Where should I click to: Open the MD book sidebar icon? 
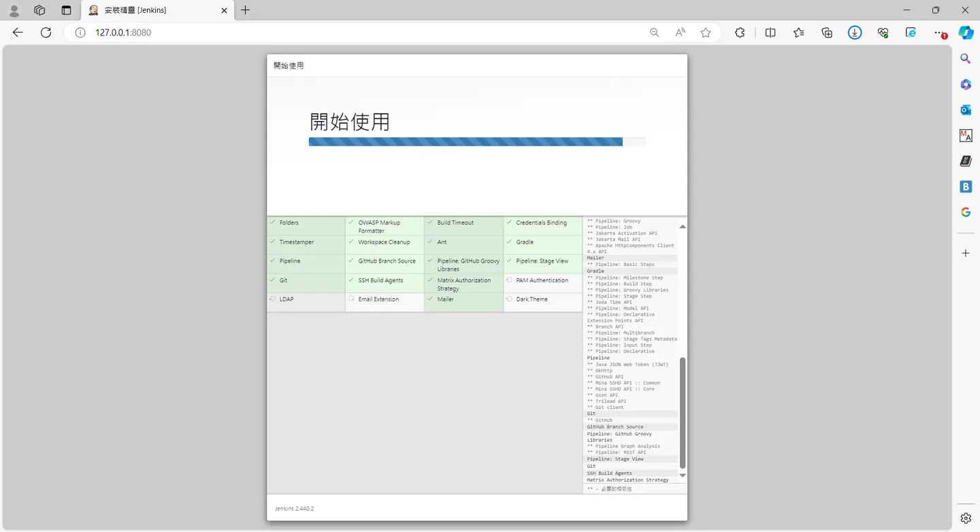tap(966, 161)
